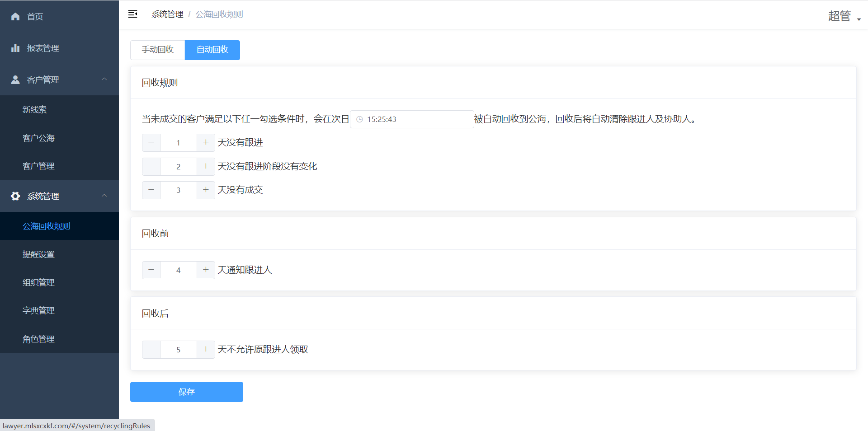This screenshot has height=431, width=868.
Task: Go to 客户公海 in the sidebar
Action: coord(38,138)
